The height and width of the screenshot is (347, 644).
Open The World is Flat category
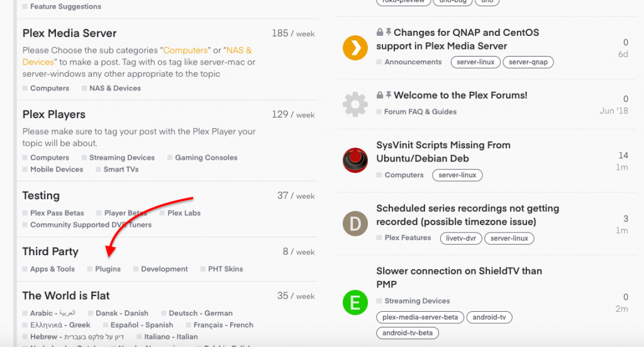point(66,296)
